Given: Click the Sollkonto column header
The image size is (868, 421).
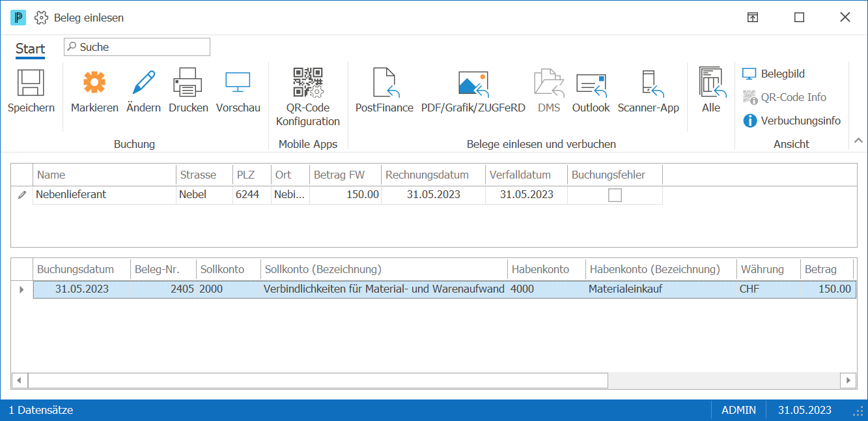Looking at the screenshot, I should 229,269.
